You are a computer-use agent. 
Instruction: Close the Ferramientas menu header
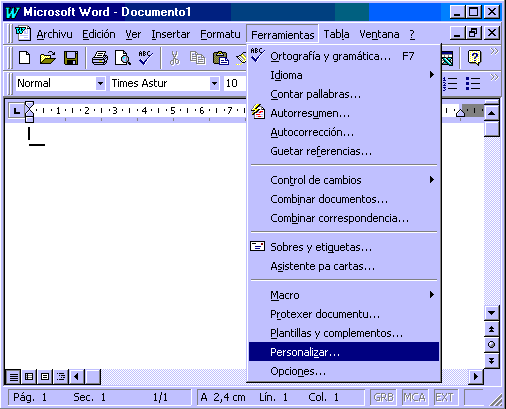pos(283,34)
